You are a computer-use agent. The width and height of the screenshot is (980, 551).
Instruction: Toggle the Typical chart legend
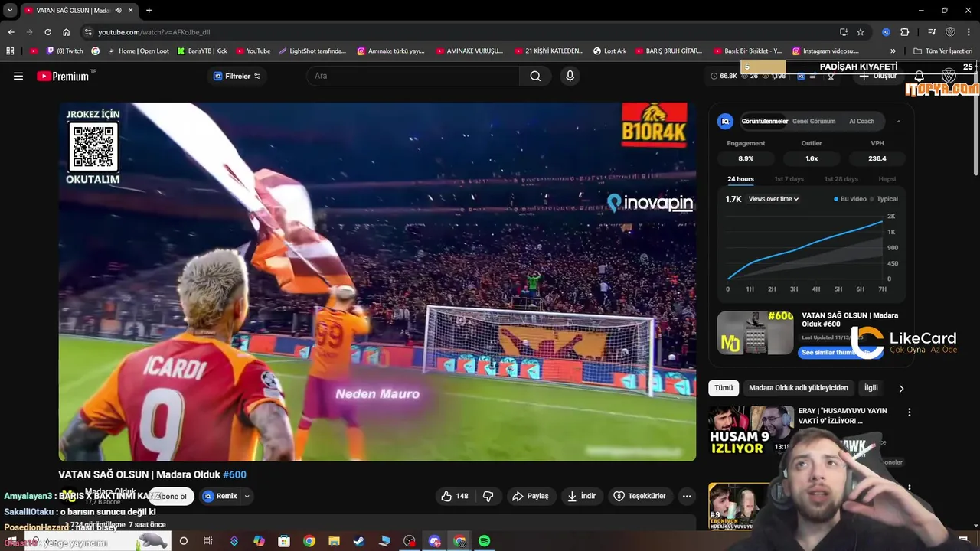pos(884,199)
